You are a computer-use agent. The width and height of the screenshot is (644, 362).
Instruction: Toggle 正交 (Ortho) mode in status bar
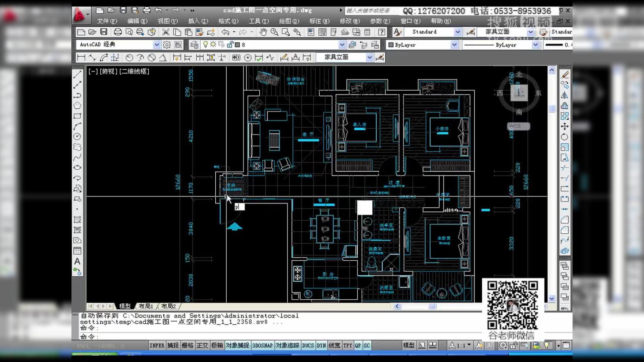click(202, 345)
